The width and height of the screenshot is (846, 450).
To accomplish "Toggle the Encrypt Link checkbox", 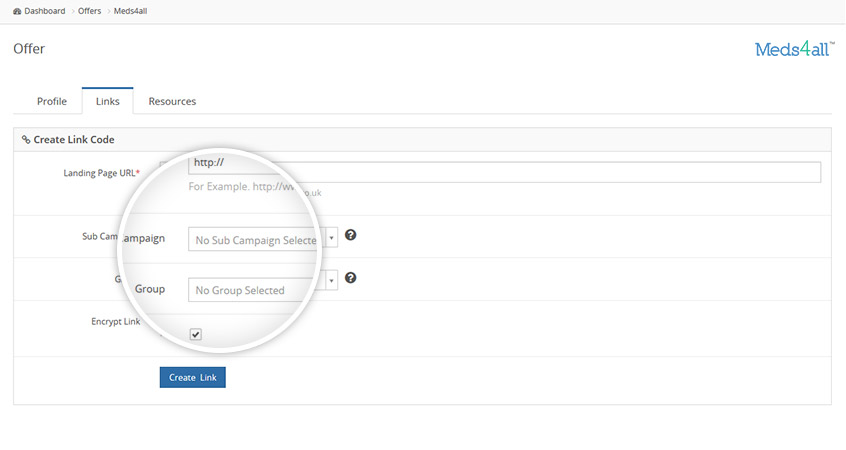I will (196, 335).
